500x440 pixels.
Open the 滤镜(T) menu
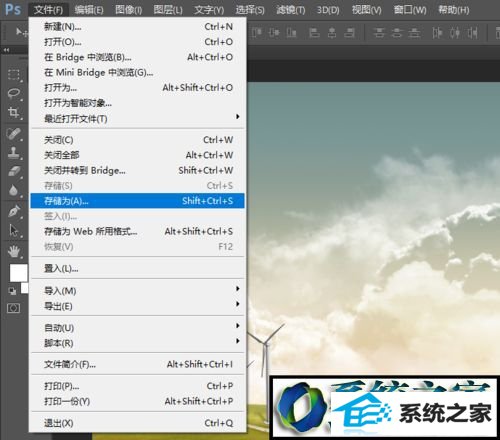point(291,10)
